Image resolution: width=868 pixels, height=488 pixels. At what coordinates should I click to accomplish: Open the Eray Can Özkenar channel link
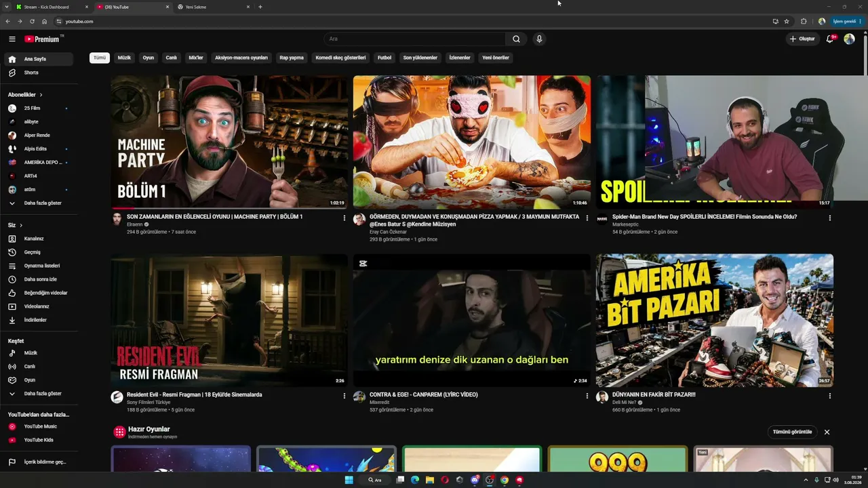pos(388,232)
